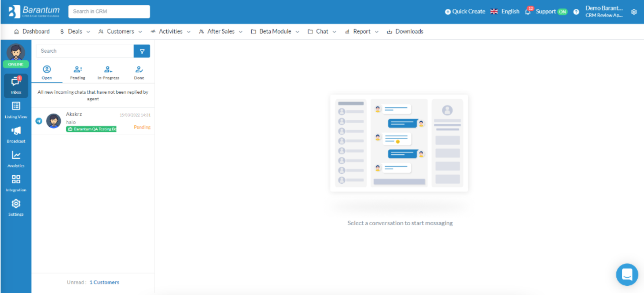Expand the Activities dropdown menu
The image size is (644, 295).
(x=171, y=32)
